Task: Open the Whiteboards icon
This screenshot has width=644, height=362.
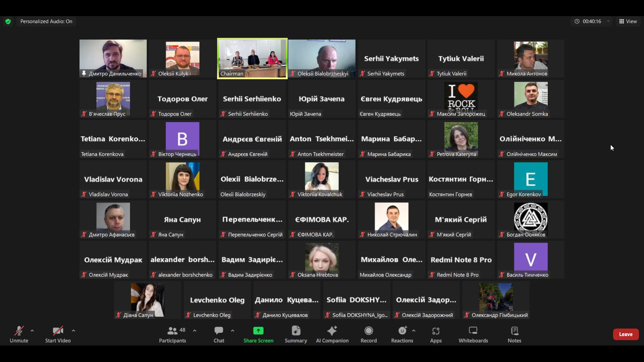Action: (x=473, y=331)
